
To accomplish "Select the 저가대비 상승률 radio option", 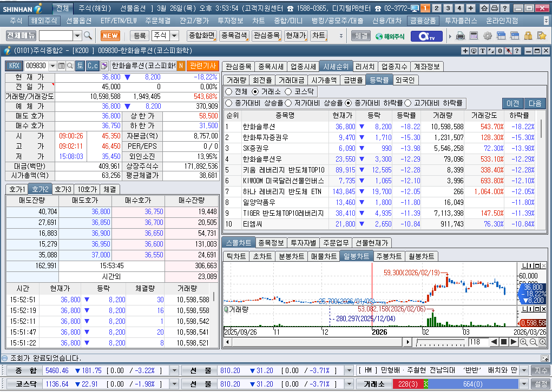I will (x=288, y=103).
